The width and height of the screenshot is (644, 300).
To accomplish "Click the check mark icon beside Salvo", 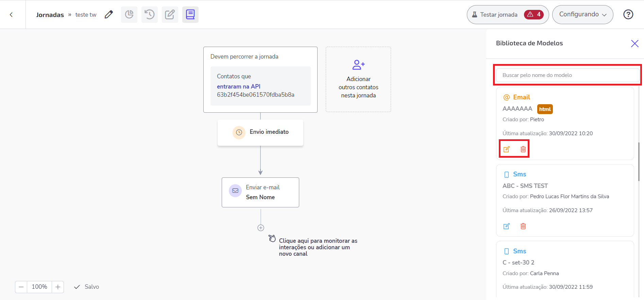I will coord(77,287).
